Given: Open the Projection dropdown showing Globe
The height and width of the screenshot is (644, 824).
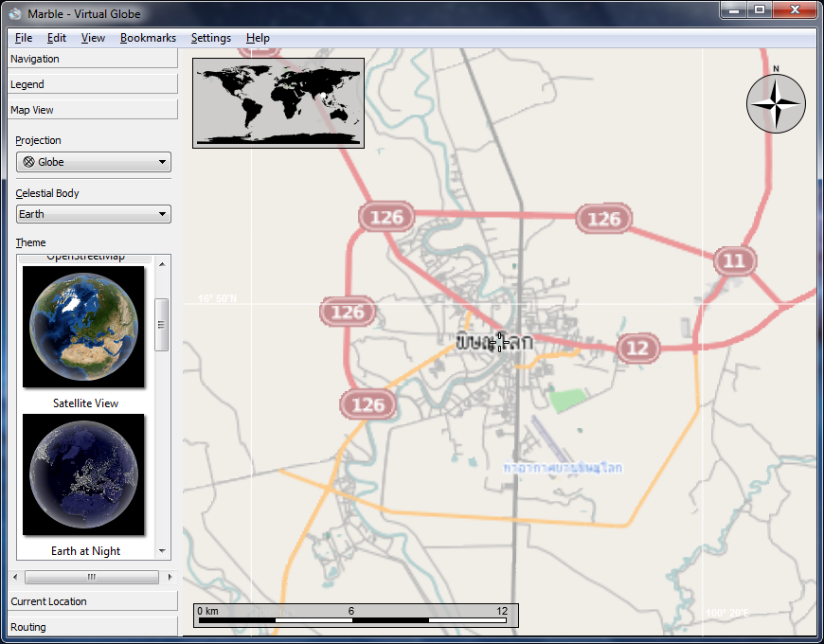Looking at the screenshot, I should click(94, 162).
